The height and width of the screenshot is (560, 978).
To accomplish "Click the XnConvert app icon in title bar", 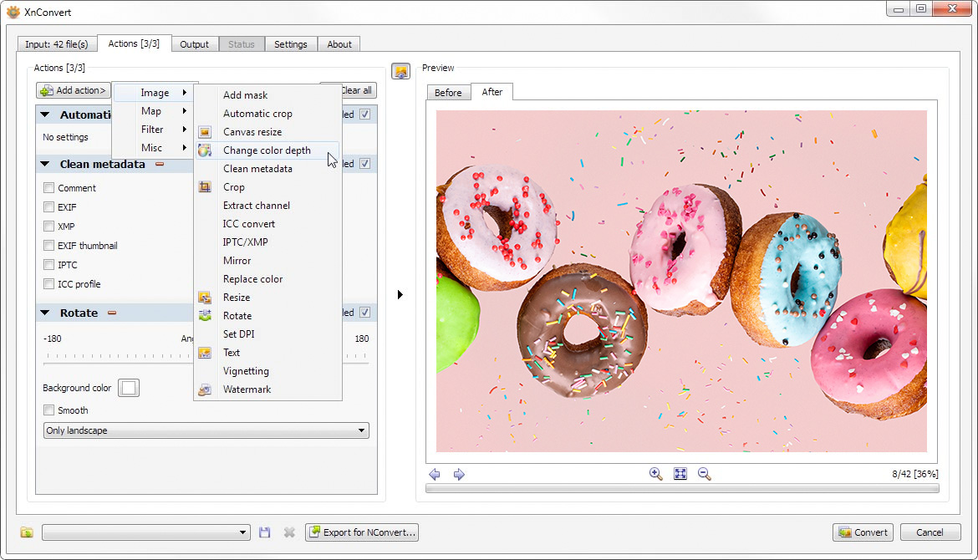I will pos(13,12).
